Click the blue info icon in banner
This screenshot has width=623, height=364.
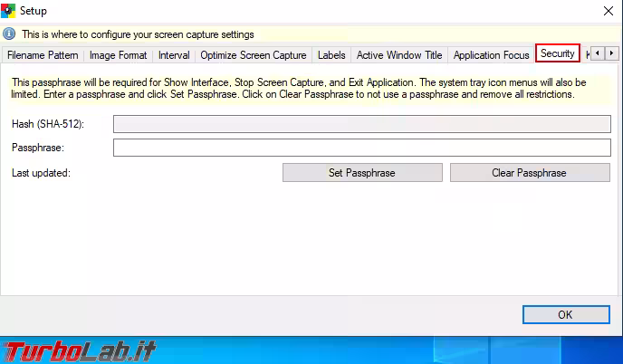[10, 34]
